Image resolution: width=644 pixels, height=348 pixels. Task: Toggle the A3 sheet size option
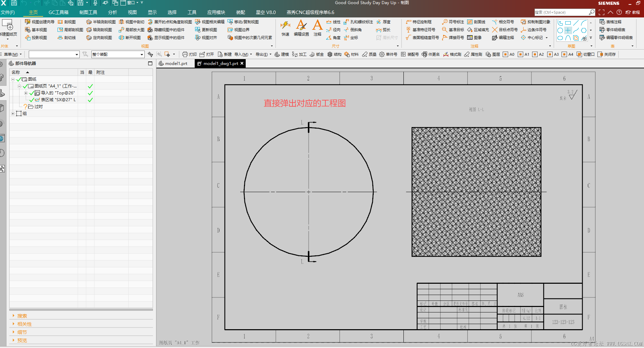553,54
